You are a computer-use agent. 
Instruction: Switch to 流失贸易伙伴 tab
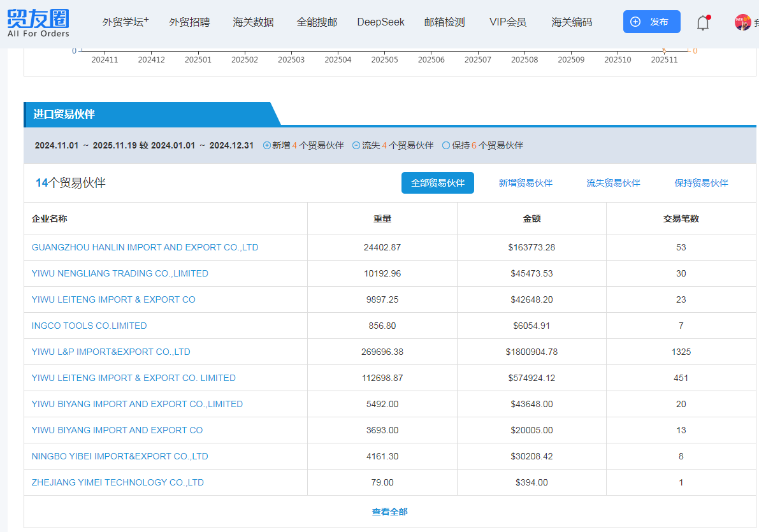click(x=613, y=183)
